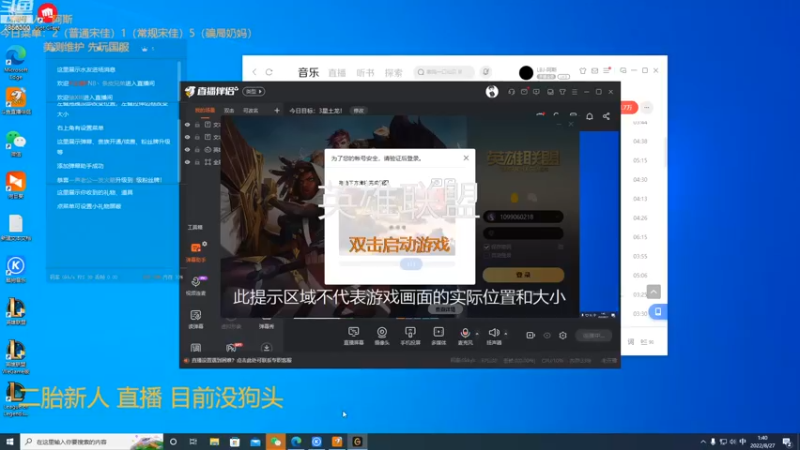Open the taskbar notification center icon
Image resolution: width=800 pixels, height=450 pixels.
tap(787, 441)
